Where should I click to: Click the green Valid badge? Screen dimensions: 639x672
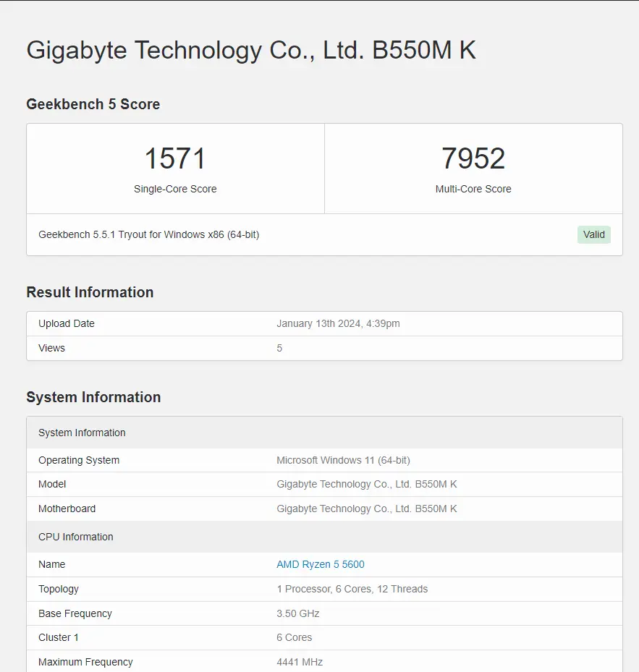(x=594, y=234)
